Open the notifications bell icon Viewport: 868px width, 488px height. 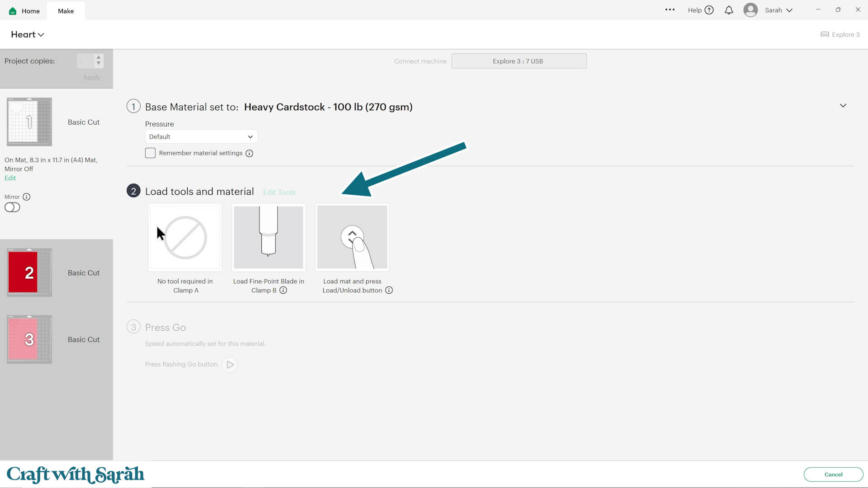pos(729,10)
